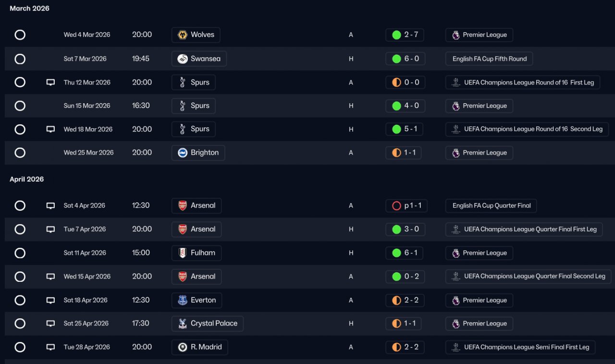Image resolution: width=615 pixels, height=364 pixels.
Task: Click the Crystal Palace crest icon
Action: (x=183, y=323)
